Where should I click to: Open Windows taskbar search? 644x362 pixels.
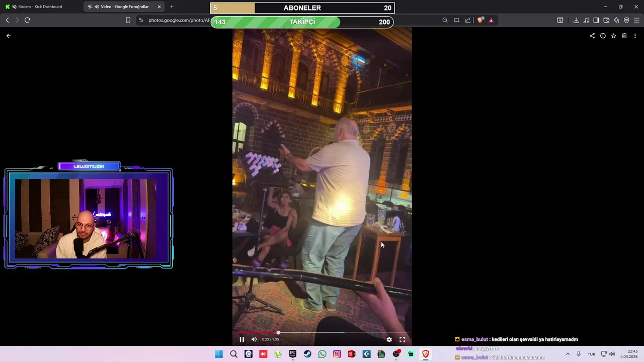[x=233, y=354]
